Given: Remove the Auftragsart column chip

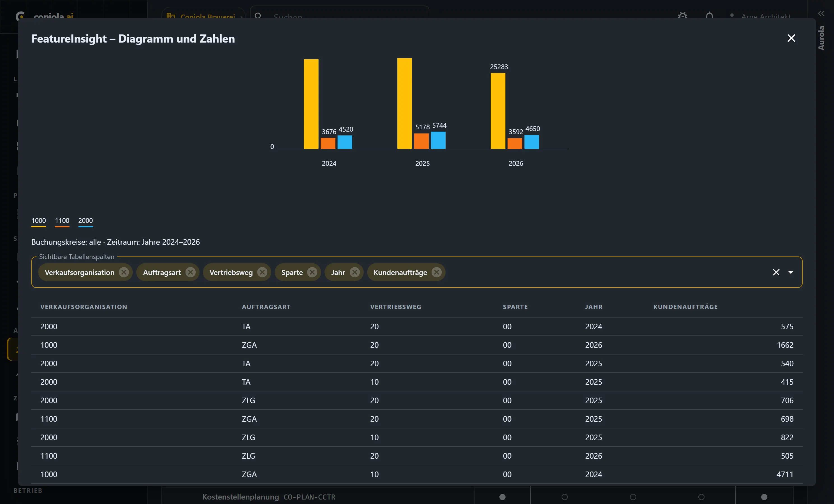Looking at the screenshot, I should [x=191, y=272].
